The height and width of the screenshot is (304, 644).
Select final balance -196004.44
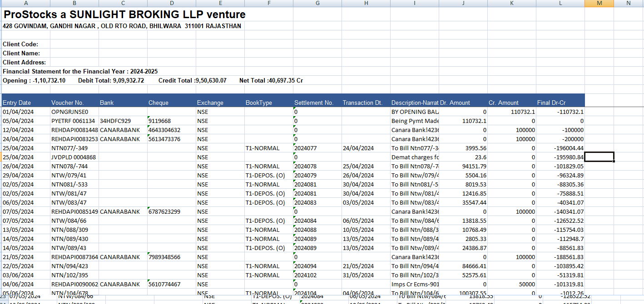click(560, 148)
